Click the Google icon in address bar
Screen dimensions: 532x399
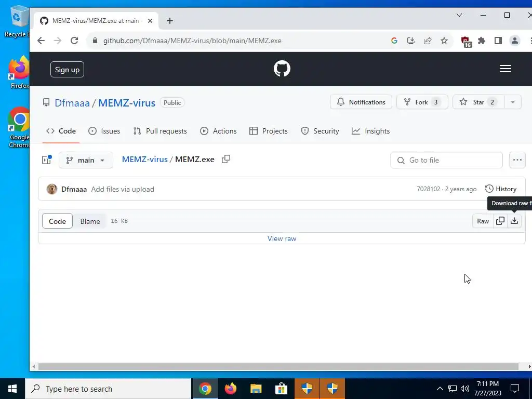(394, 41)
